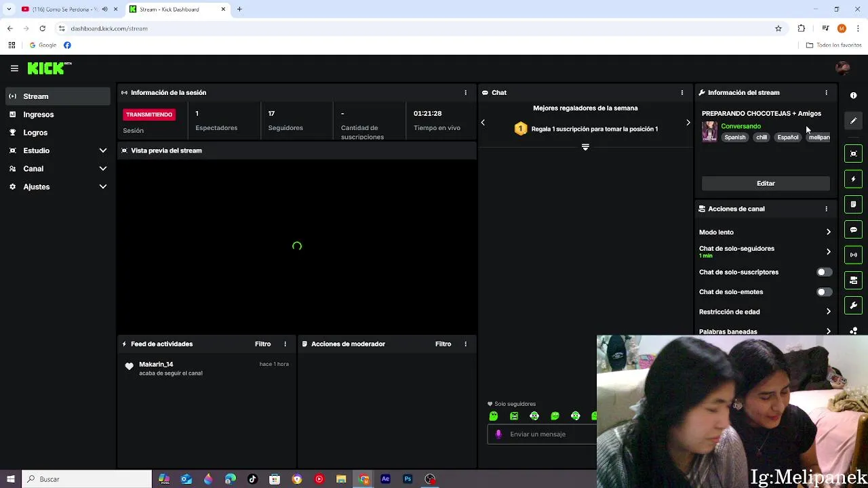Click the Kick logo
The height and width of the screenshot is (488, 868).
click(50, 68)
